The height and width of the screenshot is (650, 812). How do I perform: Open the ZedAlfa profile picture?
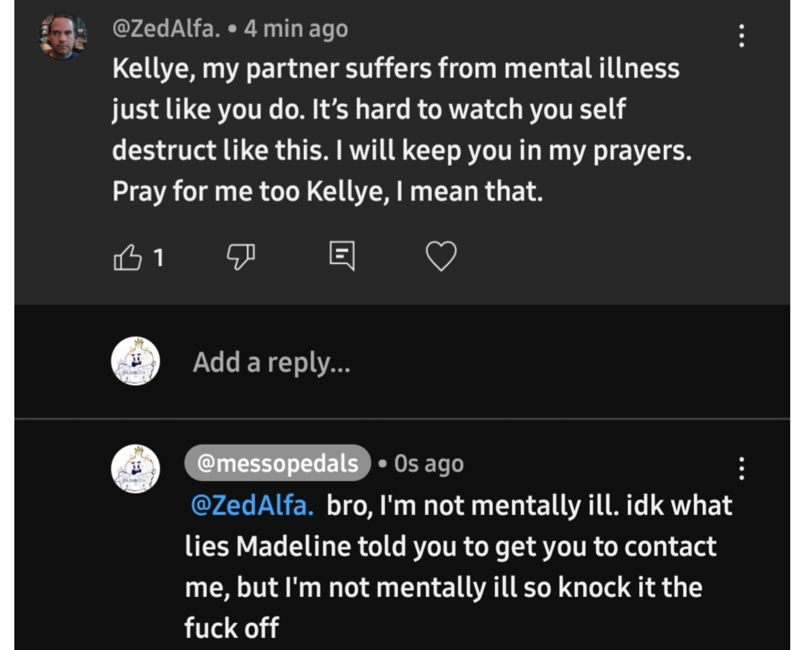[63, 36]
